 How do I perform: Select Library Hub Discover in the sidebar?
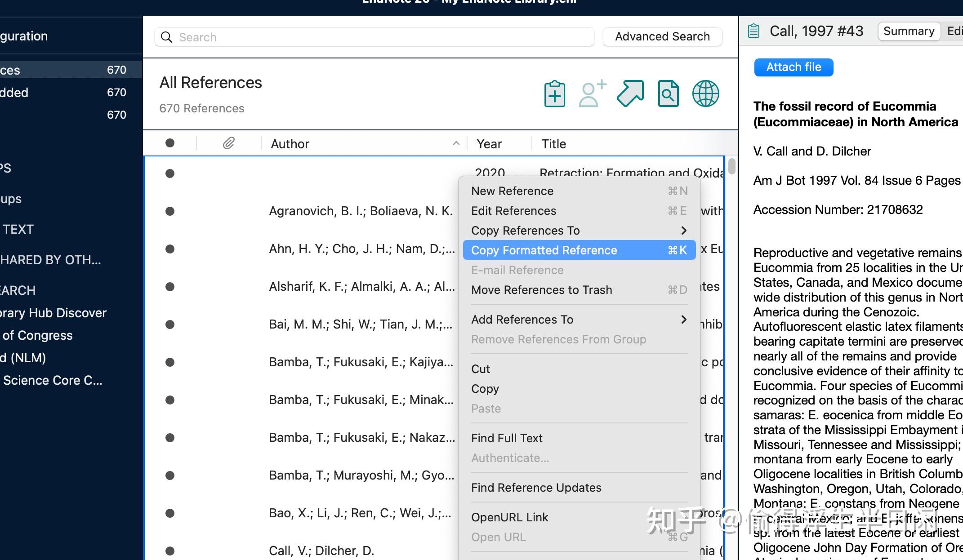53,312
